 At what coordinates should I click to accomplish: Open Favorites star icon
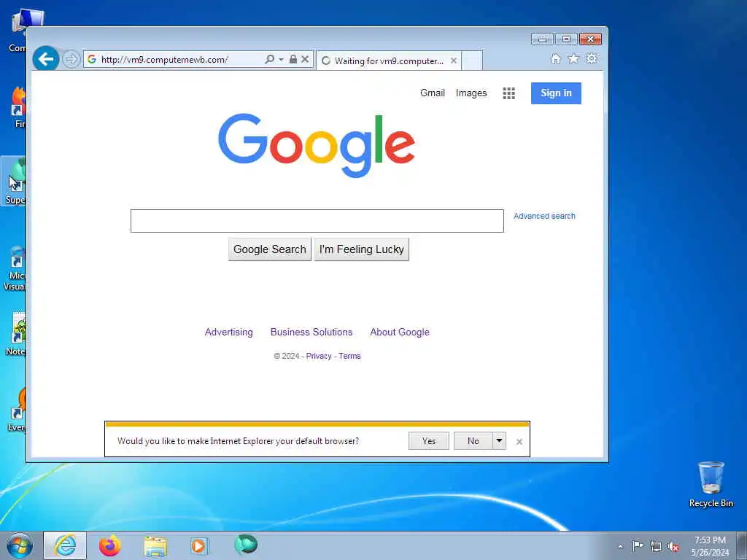click(x=573, y=58)
